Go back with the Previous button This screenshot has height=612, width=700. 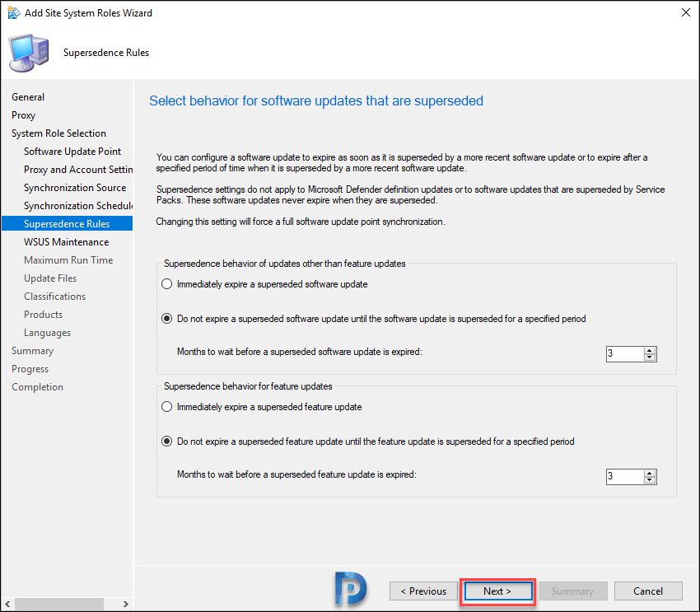[423, 591]
